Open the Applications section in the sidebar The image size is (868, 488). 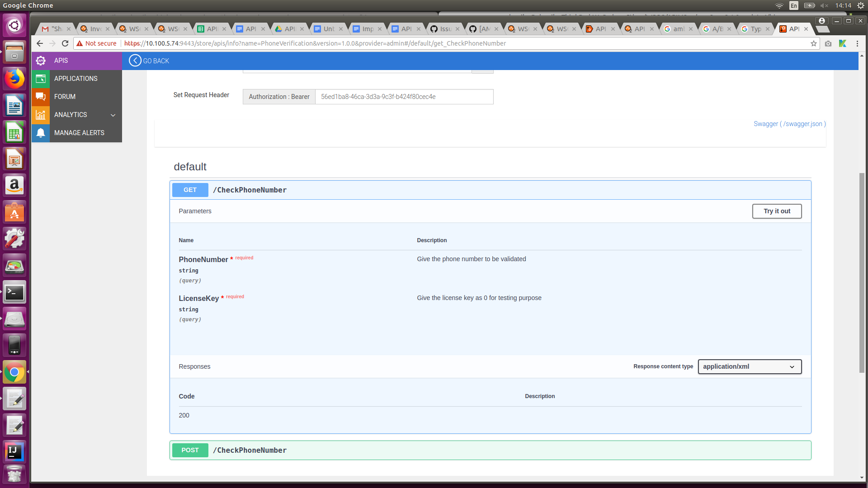pos(75,79)
